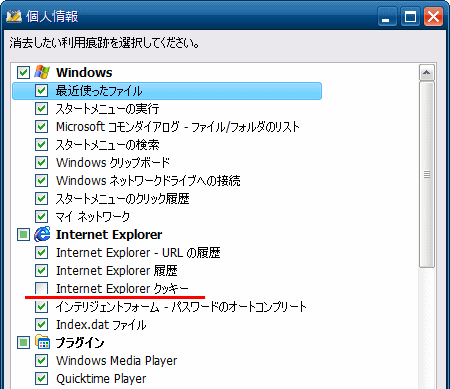Screen dimensions: 450x389
Task: Click the Windows flag category icon
Action: point(42,72)
